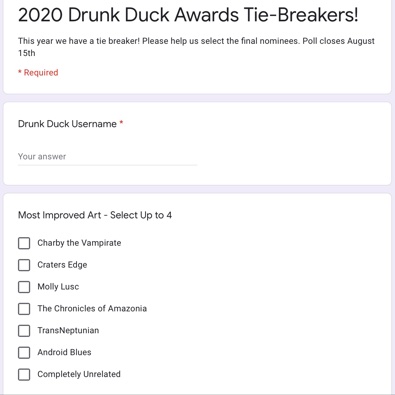Click the 'Completely Unrelated' option label text
This screenshot has width=395, height=395.
[79, 374]
